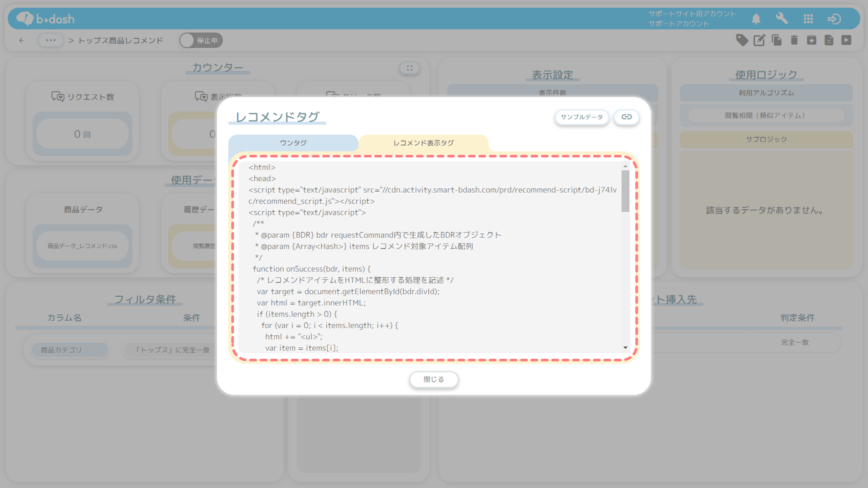
Task: Click scrollbar up arrow in code area
Action: [x=625, y=166]
